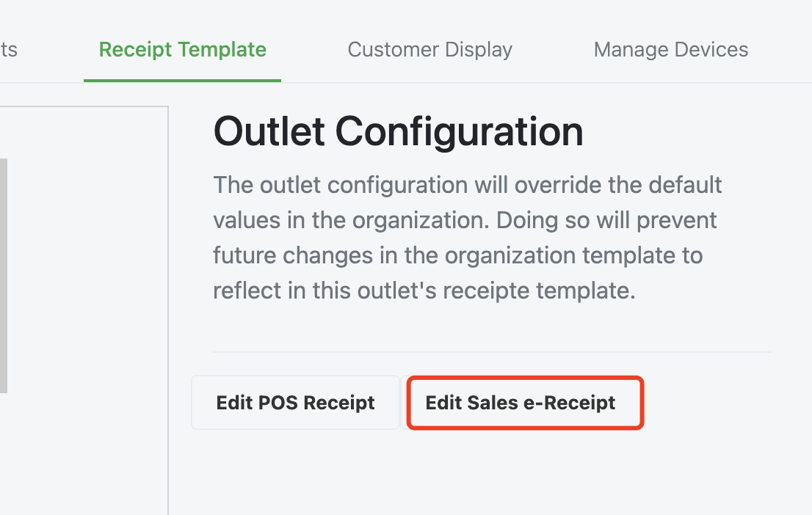812x515 pixels.
Task: Click the text line starting "reflect in this outlet's"
Action: [424, 291]
